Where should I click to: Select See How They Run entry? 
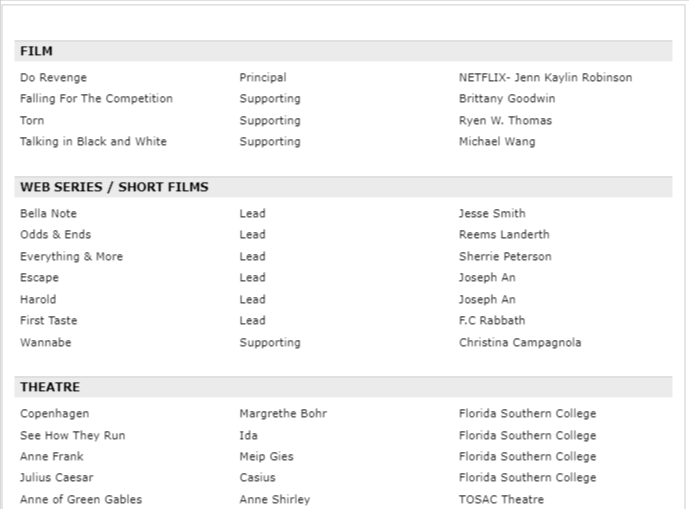pyautogui.click(x=73, y=436)
